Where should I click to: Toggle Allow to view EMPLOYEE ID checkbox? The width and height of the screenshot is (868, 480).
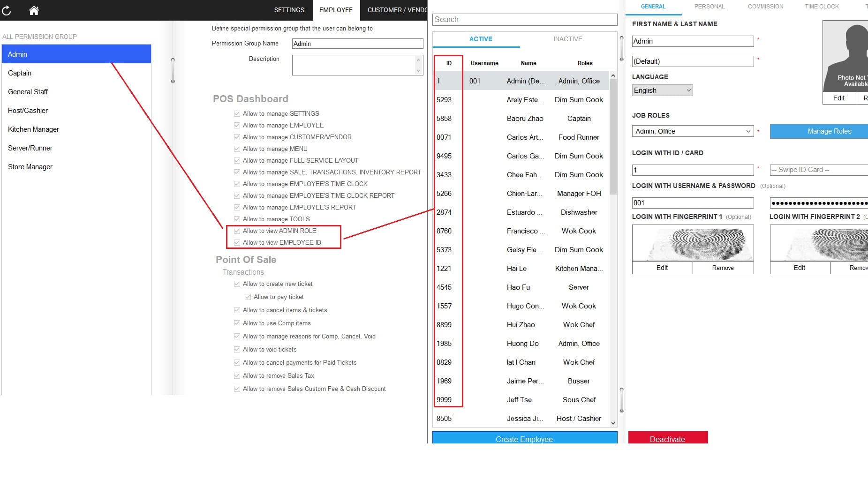tap(237, 242)
